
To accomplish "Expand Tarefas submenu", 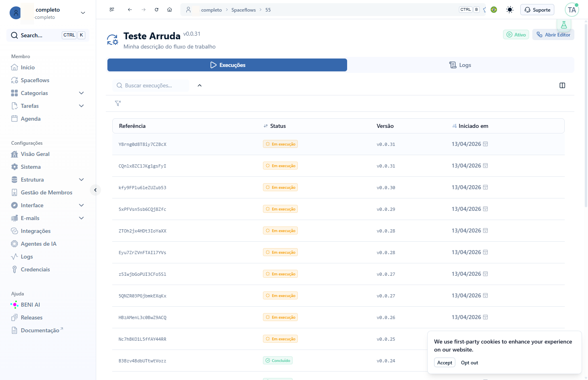I will 81,106.
